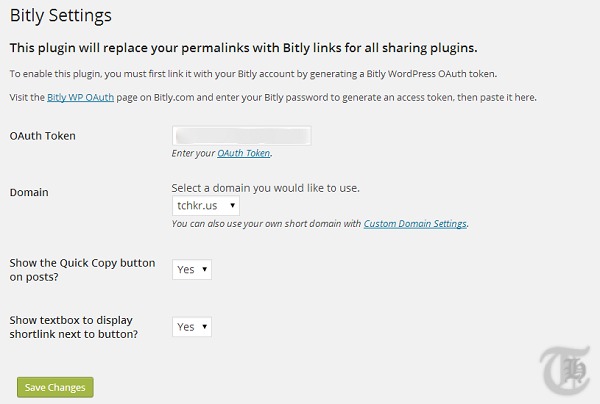The height and width of the screenshot is (404, 600).
Task: Click the bold plugin description heading
Action: click(243, 48)
